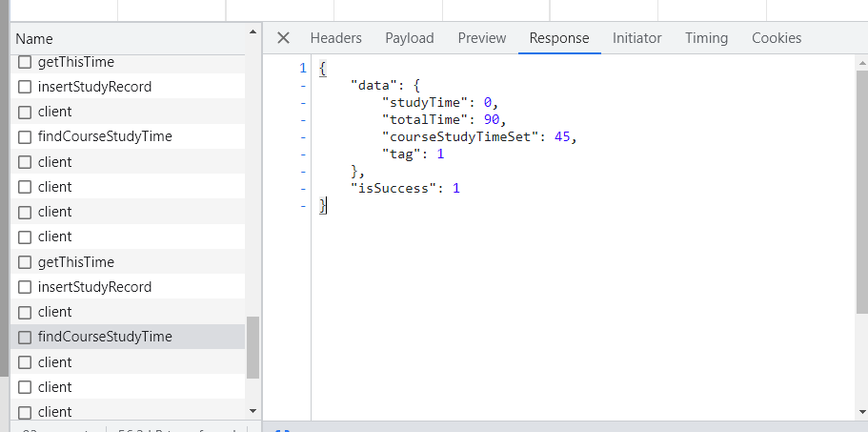Click the request list scroll-down arrow
This screenshot has width=868, height=432.
pyautogui.click(x=252, y=410)
